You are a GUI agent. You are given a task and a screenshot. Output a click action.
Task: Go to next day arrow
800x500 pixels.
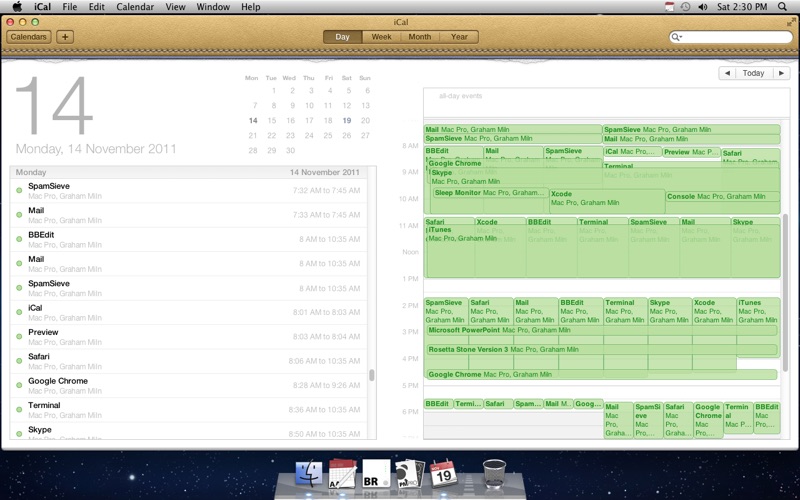tap(781, 73)
